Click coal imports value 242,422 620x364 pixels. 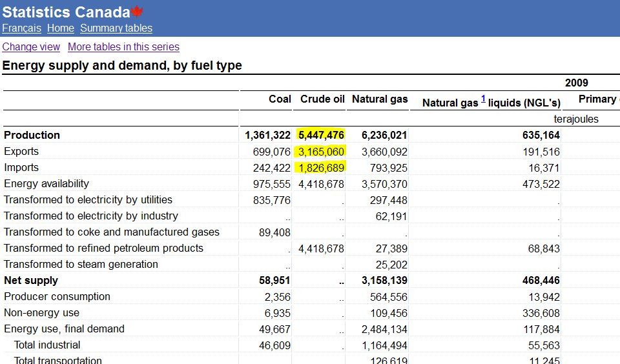[x=272, y=168]
